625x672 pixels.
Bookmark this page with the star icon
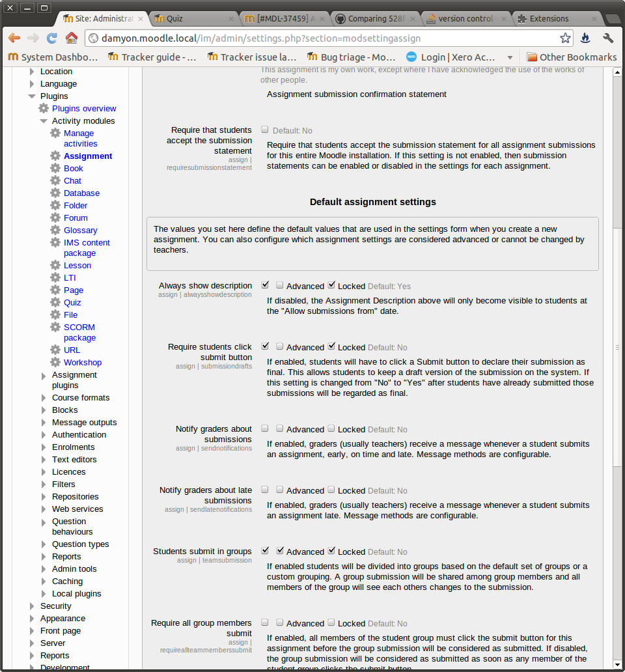tap(565, 38)
